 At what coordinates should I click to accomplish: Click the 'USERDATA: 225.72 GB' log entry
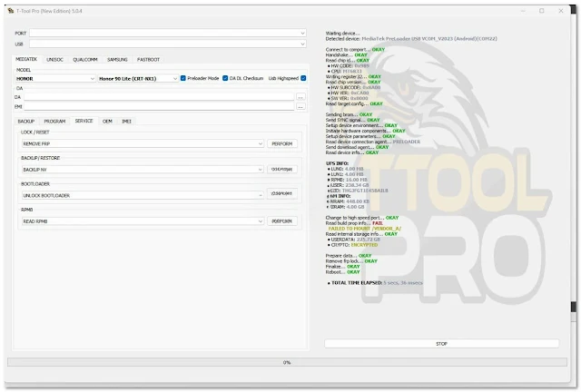pyautogui.click(x=354, y=240)
